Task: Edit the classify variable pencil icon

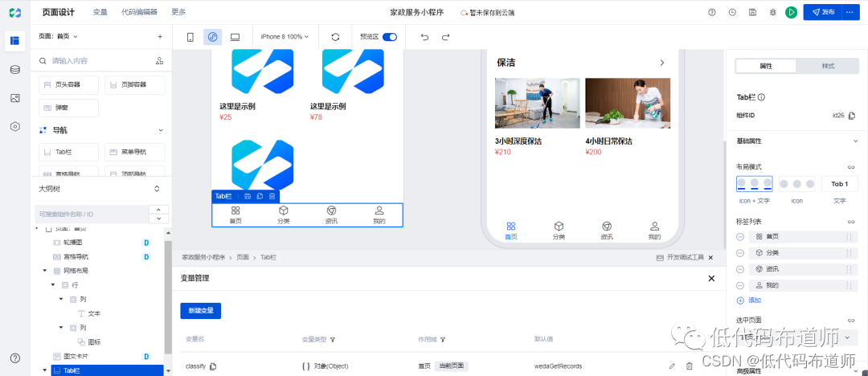Action: coord(672,366)
